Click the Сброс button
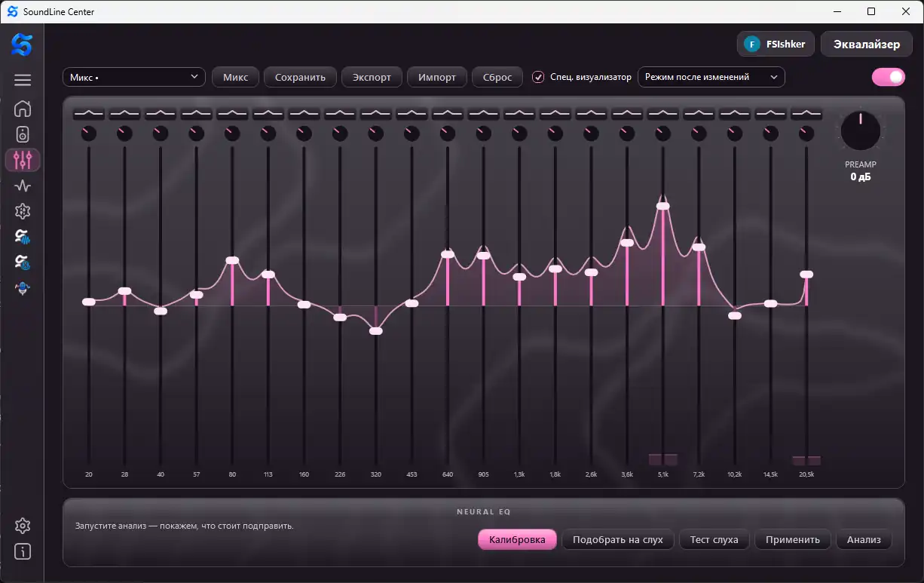Image resolution: width=924 pixels, height=583 pixels. point(497,77)
